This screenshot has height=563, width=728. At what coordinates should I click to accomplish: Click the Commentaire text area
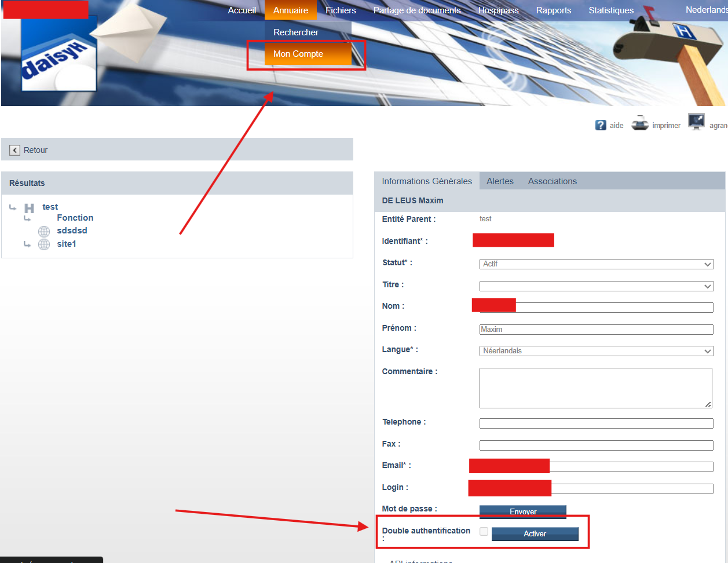596,388
